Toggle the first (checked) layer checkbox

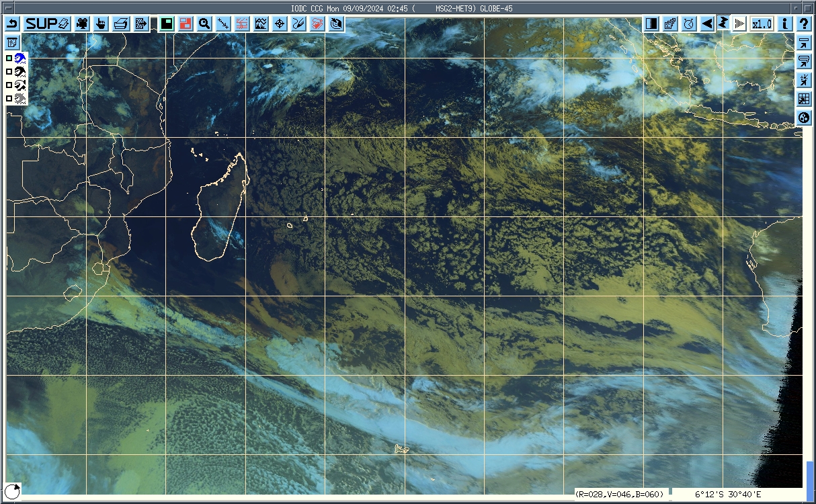pos(9,58)
